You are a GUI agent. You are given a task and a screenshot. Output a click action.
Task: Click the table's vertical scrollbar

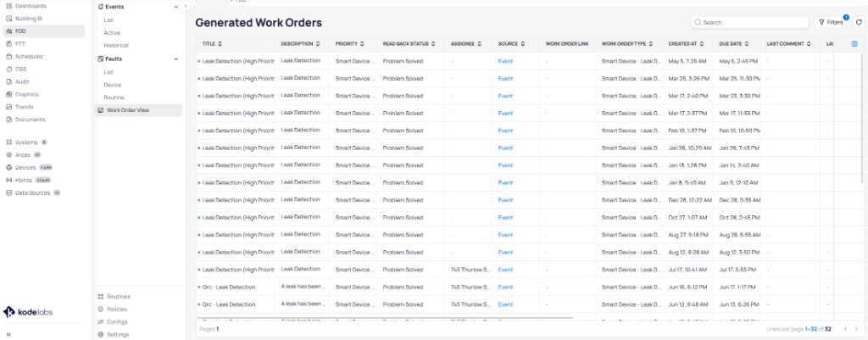pyautogui.click(x=862, y=119)
